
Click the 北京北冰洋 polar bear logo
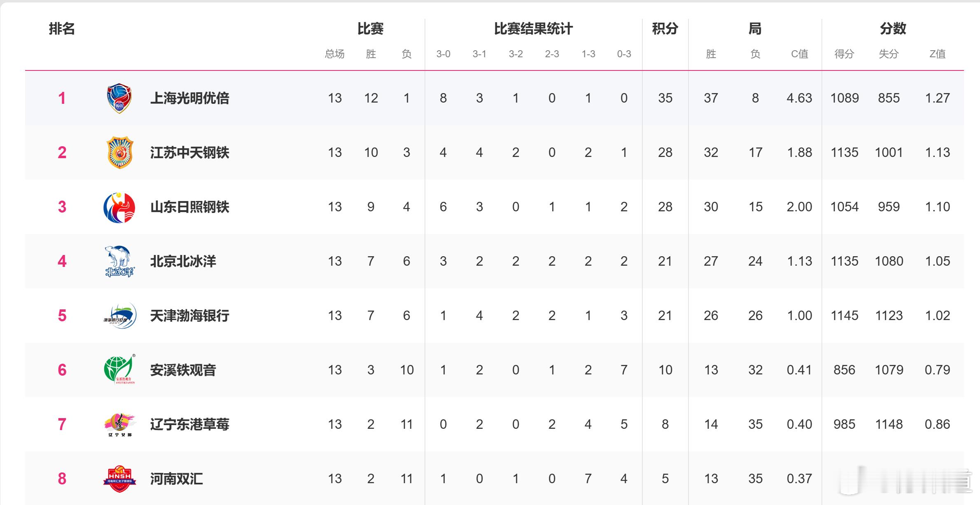(119, 261)
